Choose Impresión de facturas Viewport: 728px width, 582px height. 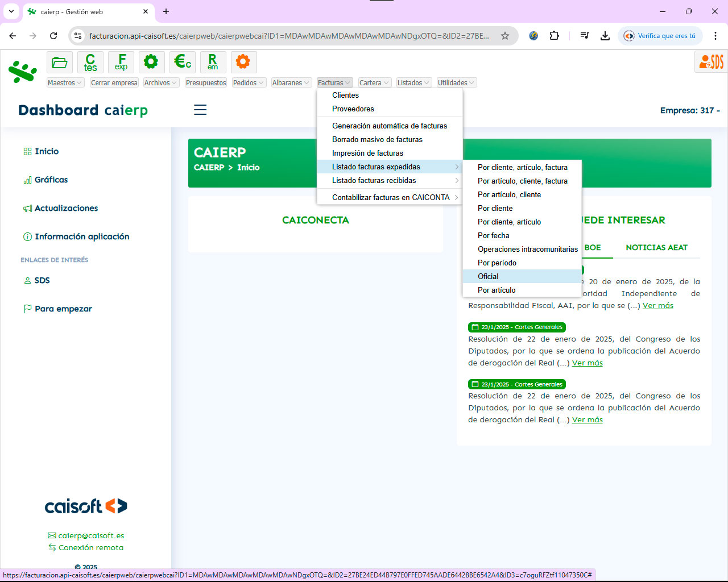390,153
